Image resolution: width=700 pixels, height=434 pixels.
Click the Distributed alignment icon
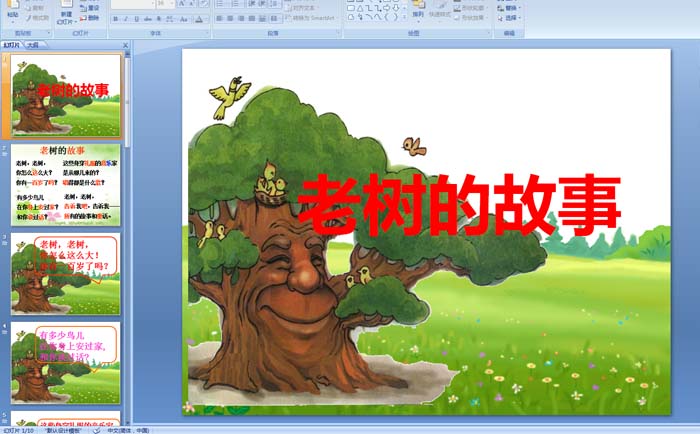click(262, 19)
